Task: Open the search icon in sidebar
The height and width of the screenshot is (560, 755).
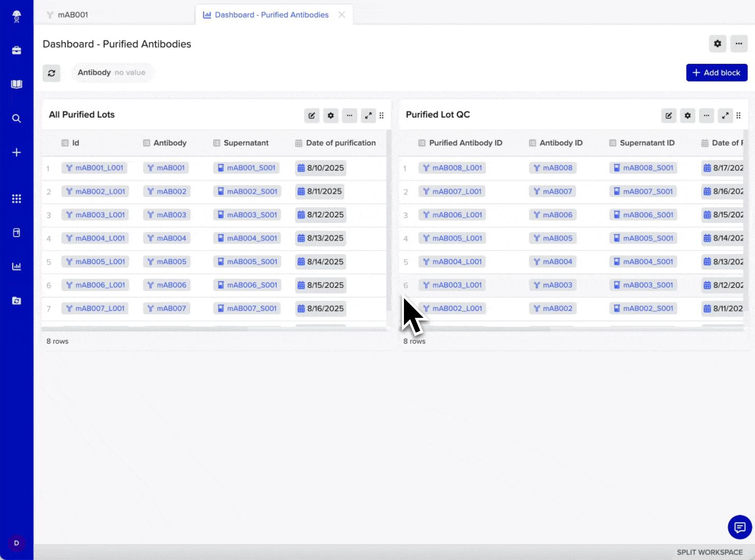Action: click(x=17, y=119)
